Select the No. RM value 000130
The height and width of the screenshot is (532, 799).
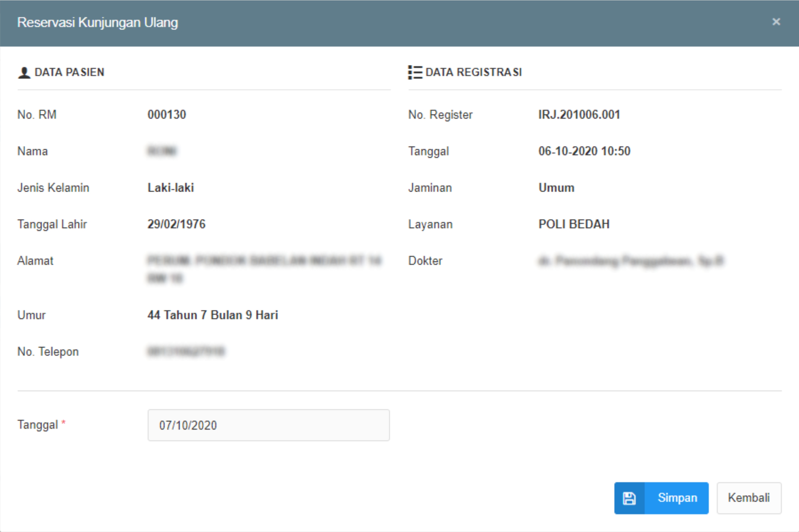[x=167, y=115]
